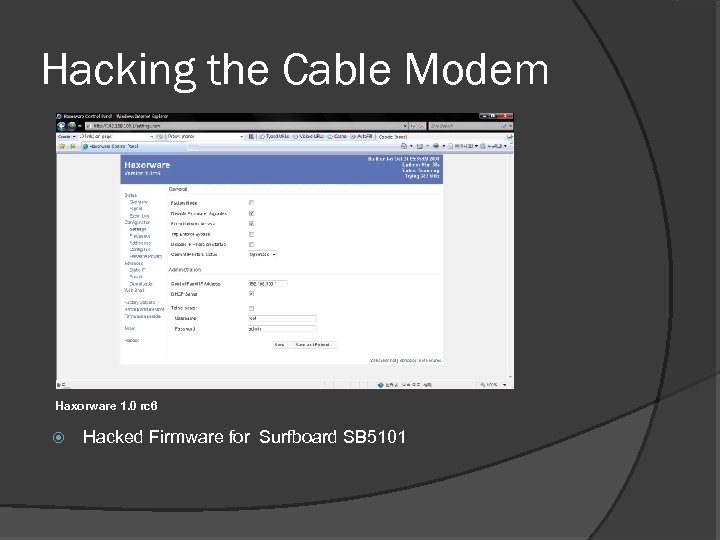720x540 pixels.
Task: Open the address bar history dropdown
Action: [405, 126]
